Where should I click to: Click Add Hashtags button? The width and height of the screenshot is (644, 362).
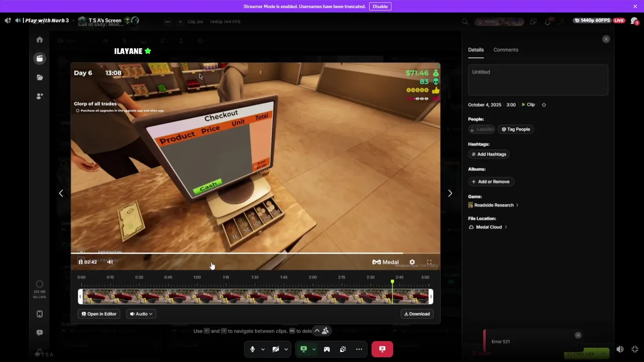coord(489,154)
